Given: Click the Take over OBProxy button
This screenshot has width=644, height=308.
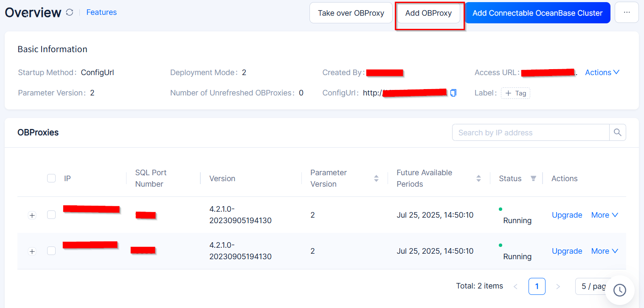Looking at the screenshot, I should 351,13.
